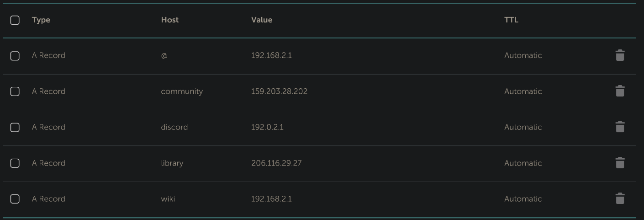Viewport: 644px width, 220px height.
Task: Edit the value 159.203.28.202
Action: click(x=279, y=91)
